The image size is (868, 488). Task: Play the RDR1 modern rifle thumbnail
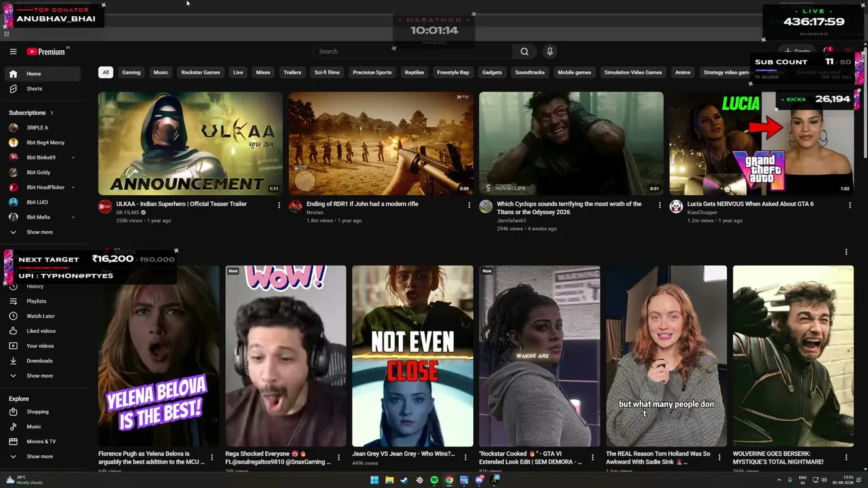click(381, 144)
